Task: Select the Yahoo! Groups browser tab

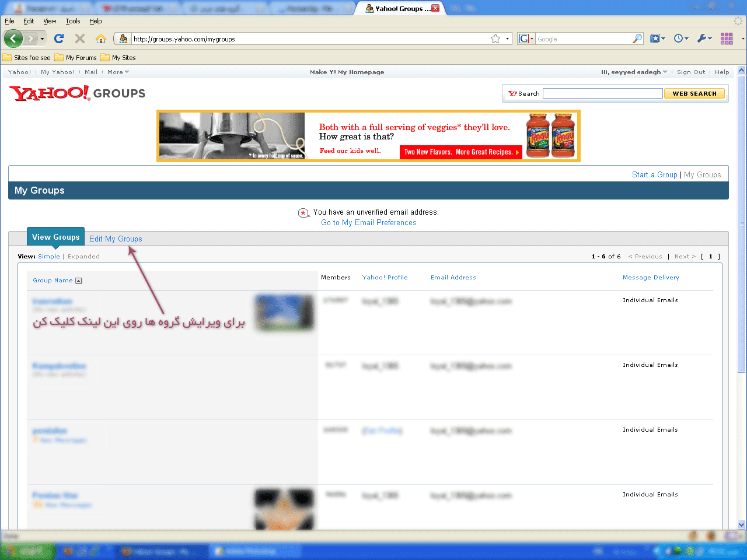Action: [x=400, y=8]
